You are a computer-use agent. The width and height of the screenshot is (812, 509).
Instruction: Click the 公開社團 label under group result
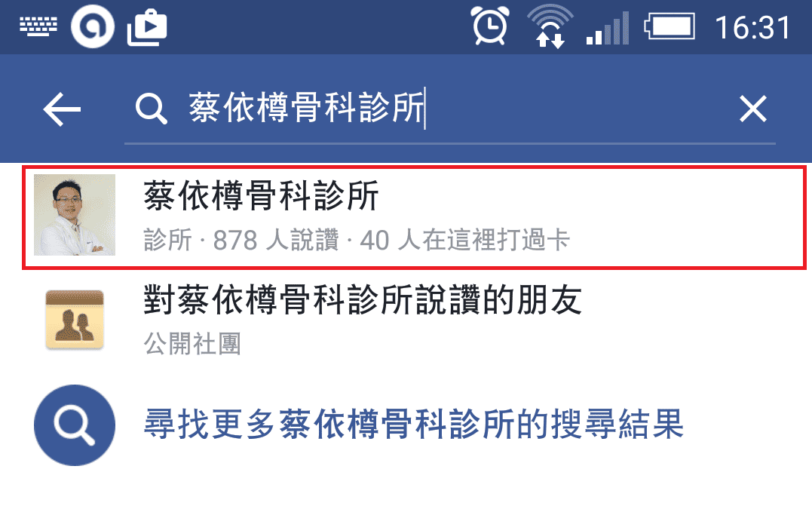click(192, 344)
